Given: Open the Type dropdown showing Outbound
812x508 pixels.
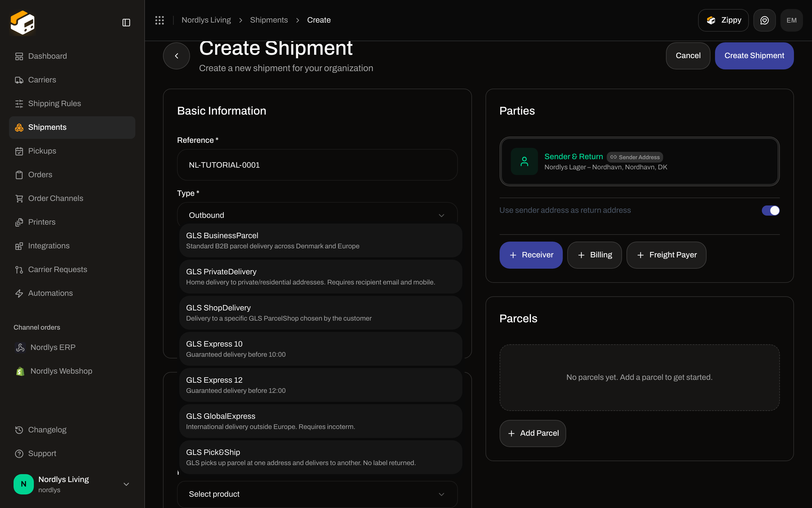Looking at the screenshot, I should (x=317, y=214).
